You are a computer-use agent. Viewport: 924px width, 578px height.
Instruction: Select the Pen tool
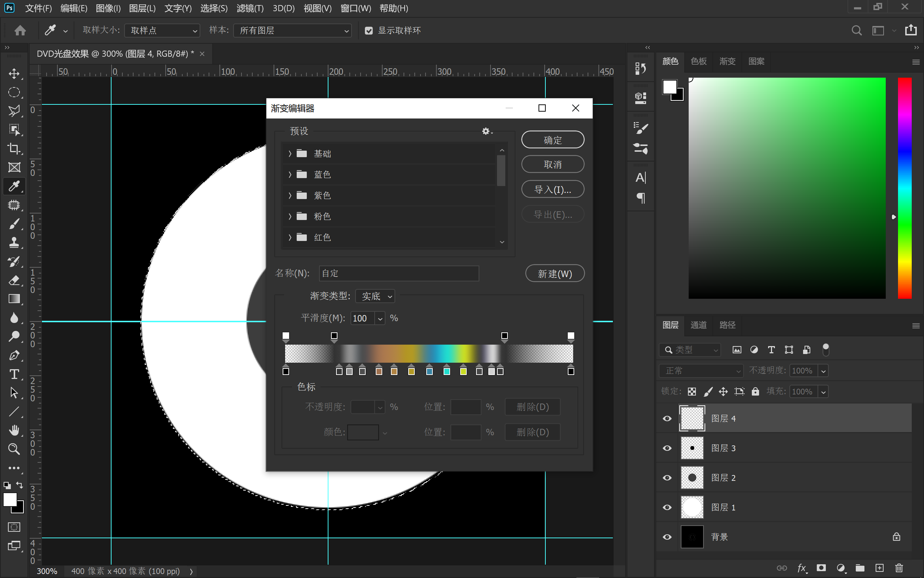point(14,355)
